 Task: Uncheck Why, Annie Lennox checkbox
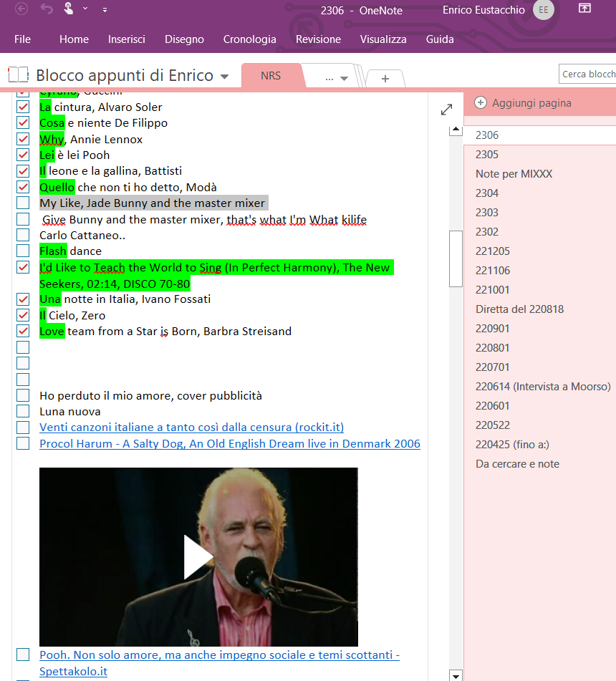[23, 139]
